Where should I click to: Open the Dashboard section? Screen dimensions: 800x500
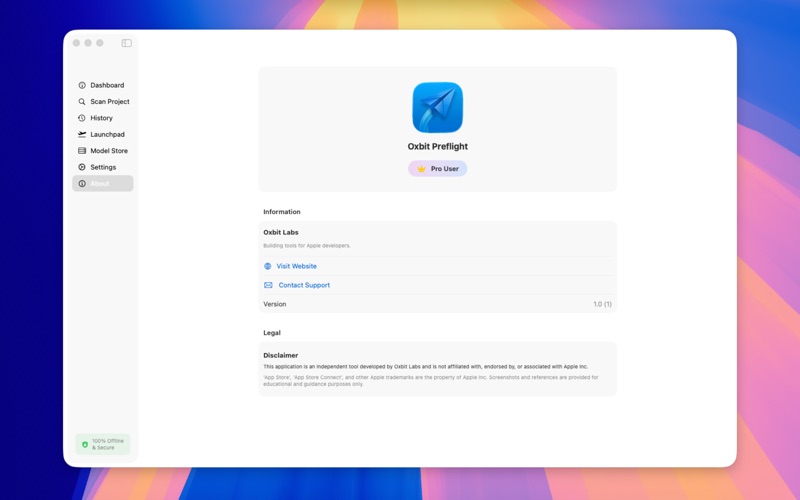[x=103, y=85]
